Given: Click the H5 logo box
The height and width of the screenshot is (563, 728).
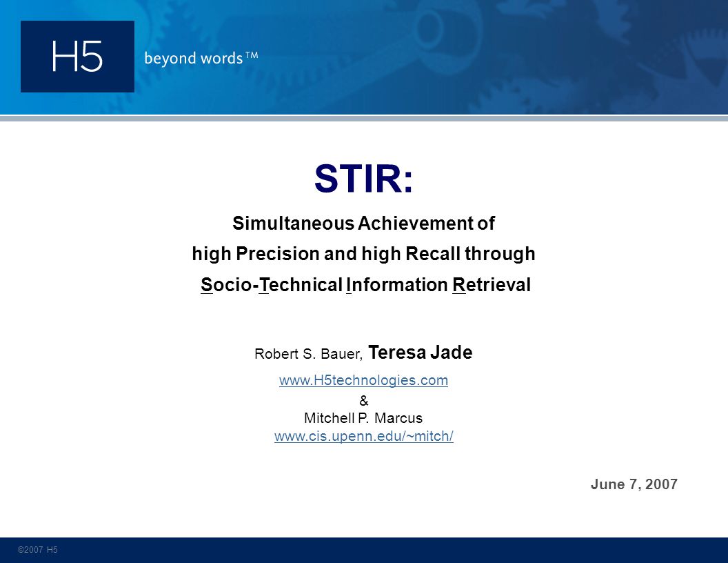Looking at the screenshot, I should pos(77,56).
